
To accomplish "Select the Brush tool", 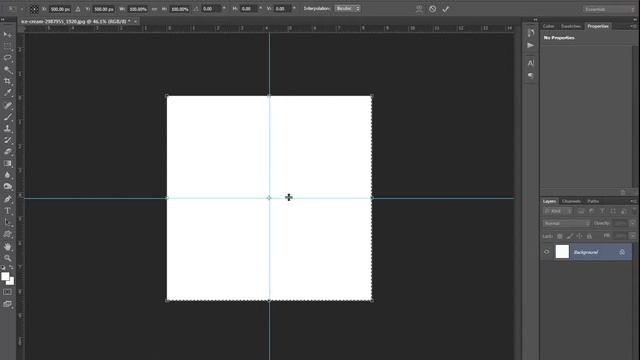I will pos(7,117).
